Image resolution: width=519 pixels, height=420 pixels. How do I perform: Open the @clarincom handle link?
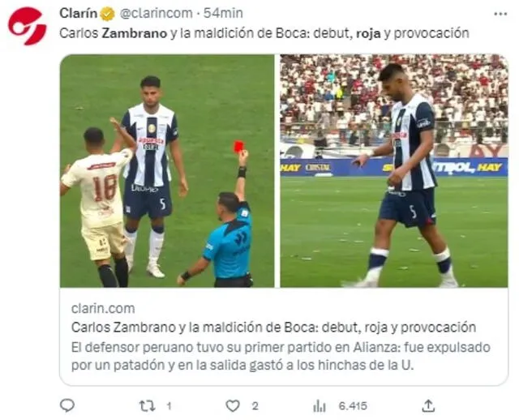click(x=156, y=14)
